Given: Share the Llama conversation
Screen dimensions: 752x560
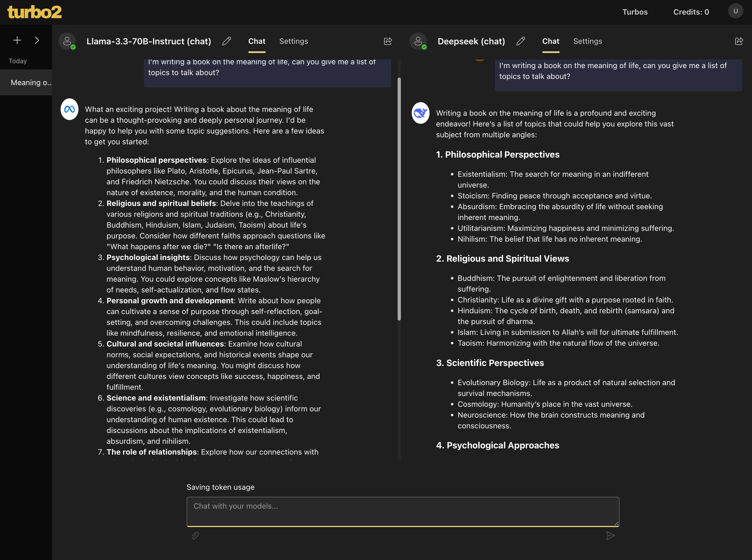Looking at the screenshot, I should pos(388,41).
